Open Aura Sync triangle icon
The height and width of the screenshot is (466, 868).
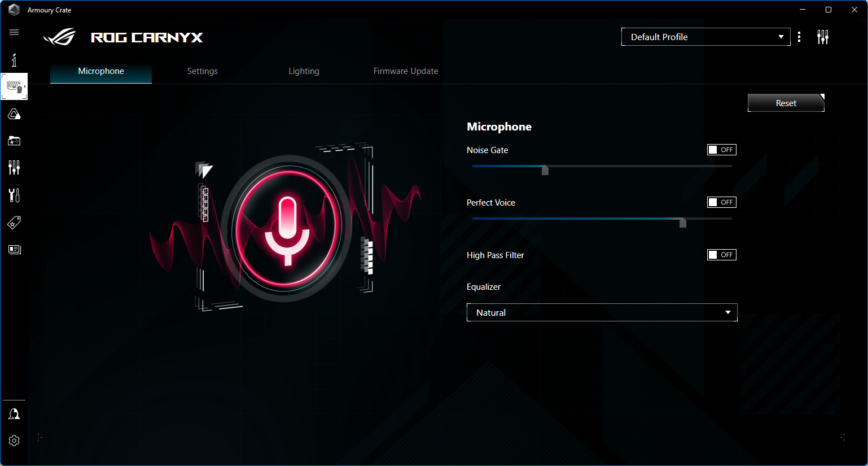[14, 114]
